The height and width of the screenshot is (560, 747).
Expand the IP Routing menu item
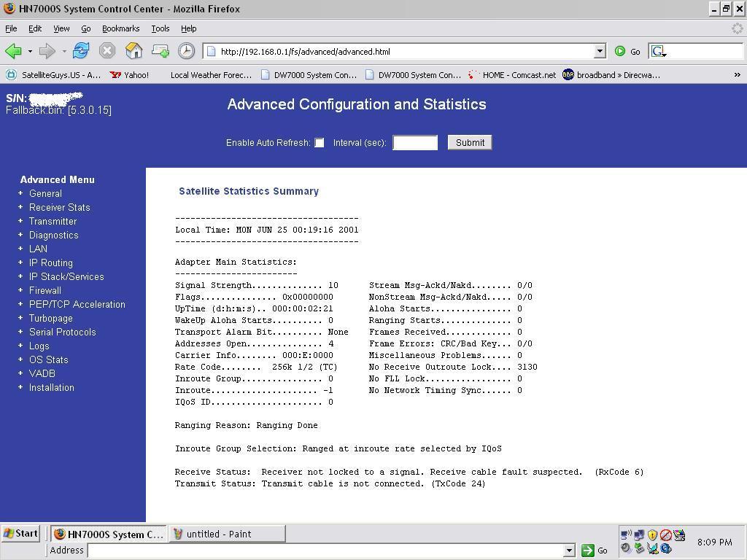coord(50,262)
